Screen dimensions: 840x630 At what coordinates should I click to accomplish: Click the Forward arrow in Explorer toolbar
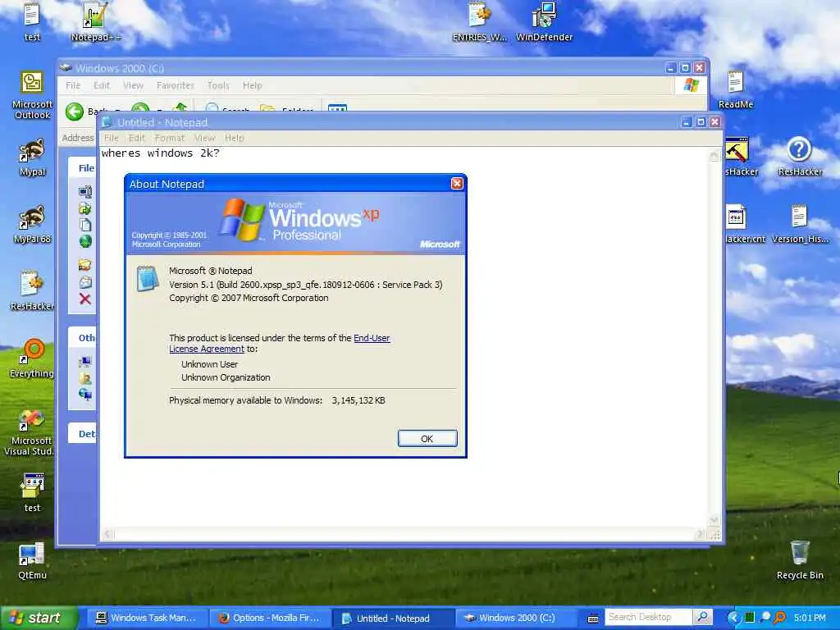tap(140, 108)
